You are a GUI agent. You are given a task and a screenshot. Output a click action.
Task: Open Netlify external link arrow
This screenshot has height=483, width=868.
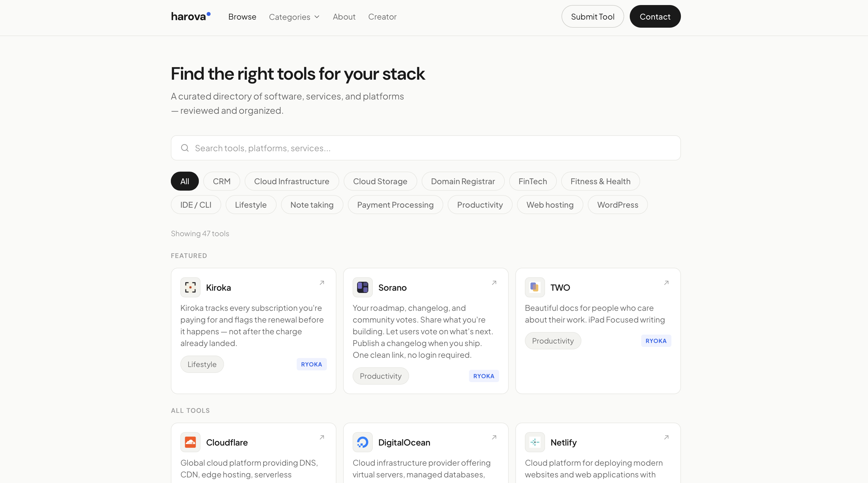click(666, 437)
